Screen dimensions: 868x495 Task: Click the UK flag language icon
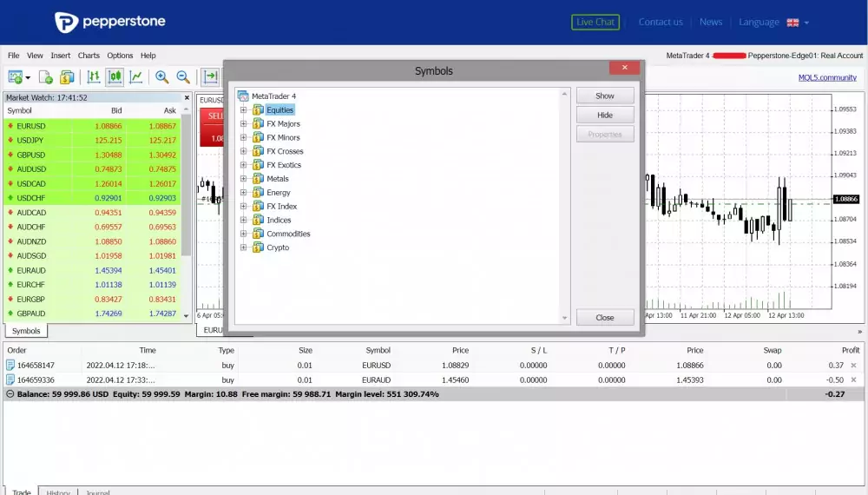coord(792,23)
